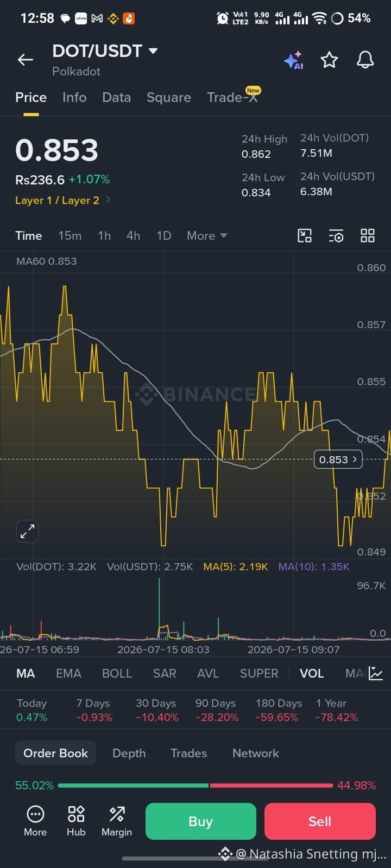Open the Trades tab

tap(188, 753)
